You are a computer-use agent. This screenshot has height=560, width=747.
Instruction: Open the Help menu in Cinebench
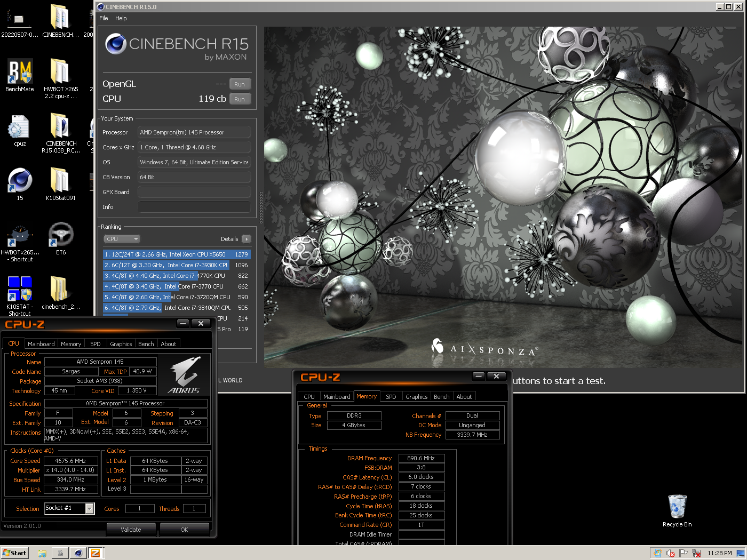pos(121,18)
